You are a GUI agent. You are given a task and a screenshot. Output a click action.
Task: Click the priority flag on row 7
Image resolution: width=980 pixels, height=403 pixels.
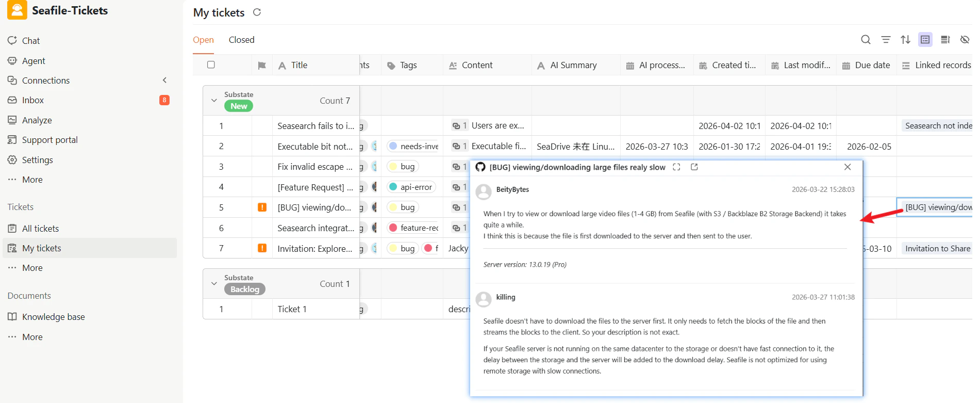pyautogui.click(x=262, y=248)
